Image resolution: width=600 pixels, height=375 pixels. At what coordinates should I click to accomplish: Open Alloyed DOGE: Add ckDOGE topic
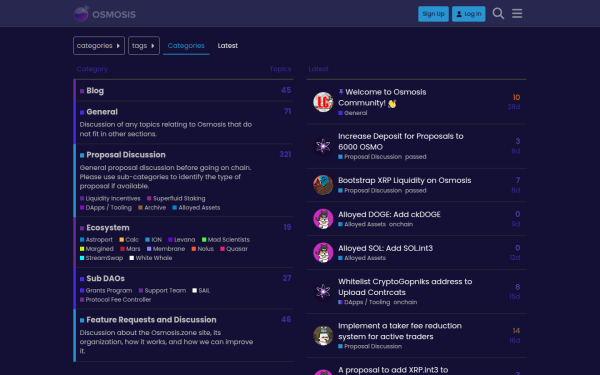[389, 215]
